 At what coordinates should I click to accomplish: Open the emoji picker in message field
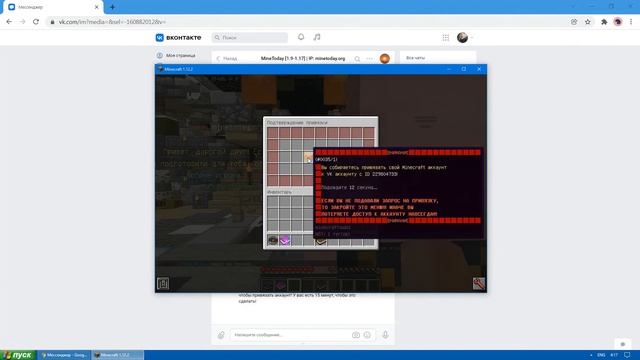[367, 335]
